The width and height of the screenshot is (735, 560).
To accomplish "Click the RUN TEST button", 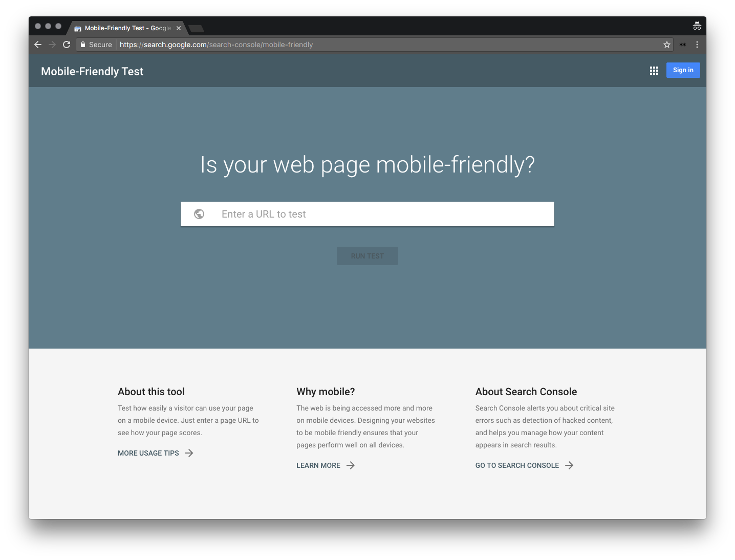I will [x=368, y=256].
